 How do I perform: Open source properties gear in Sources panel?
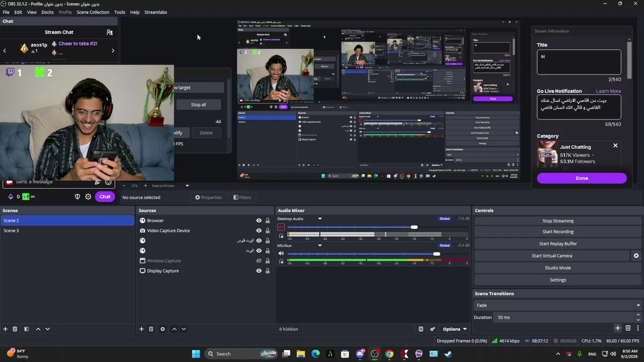click(x=163, y=329)
